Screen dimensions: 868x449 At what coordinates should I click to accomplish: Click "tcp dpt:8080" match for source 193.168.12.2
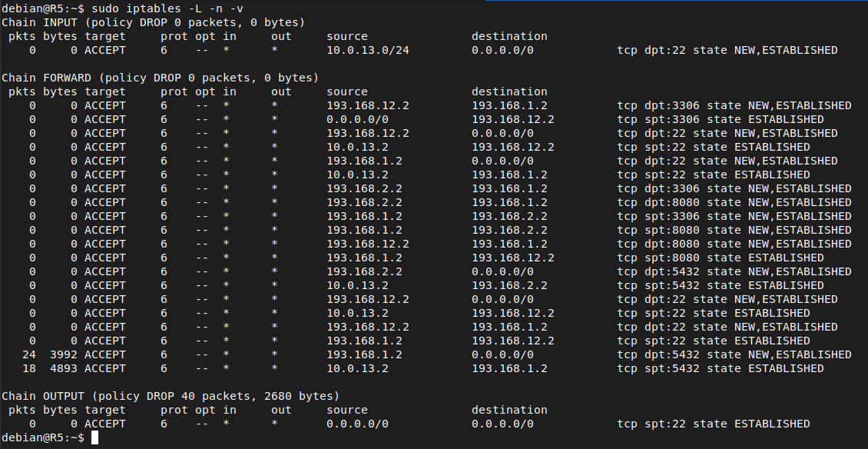click(x=658, y=244)
